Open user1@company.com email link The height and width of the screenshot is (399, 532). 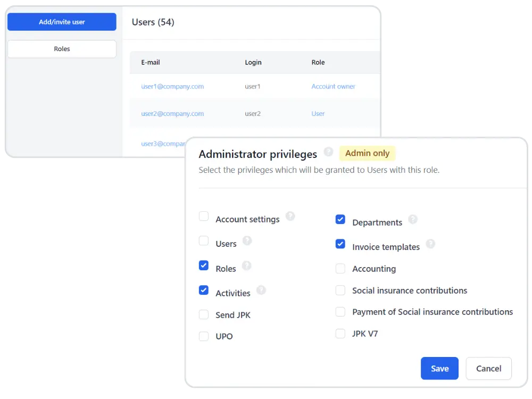[x=172, y=86]
